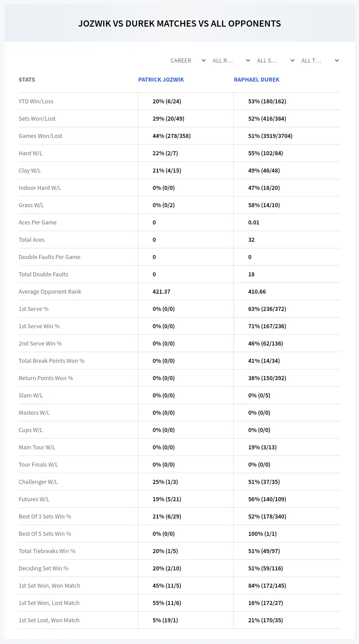Expand the ALL T... tournaments dropdown
The image size is (359, 644).
320,60
